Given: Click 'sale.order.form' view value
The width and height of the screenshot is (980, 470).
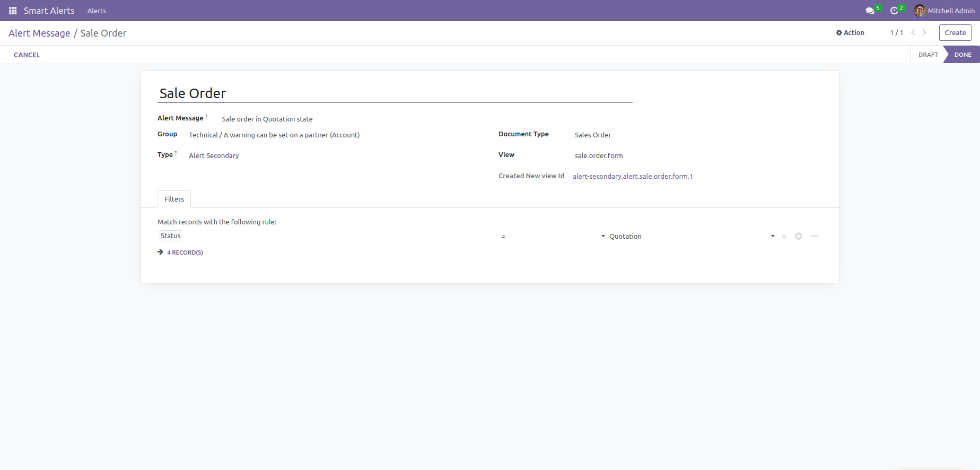Looking at the screenshot, I should pos(599,155).
